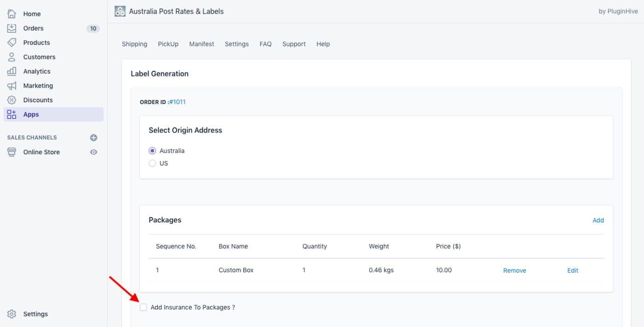
Task: Click the by PluginHive text
Action: point(618,12)
